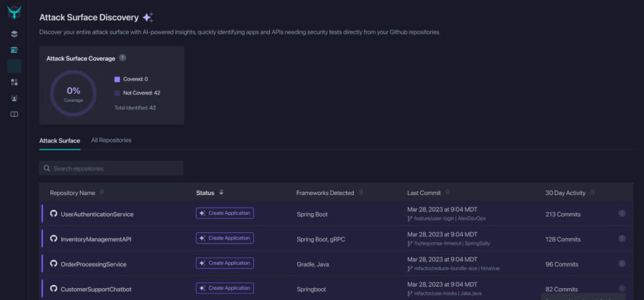Viewport: 644px width, 300px height.
Task: Create Application for InventoryManagementAPI
Action: click(225, 238)
